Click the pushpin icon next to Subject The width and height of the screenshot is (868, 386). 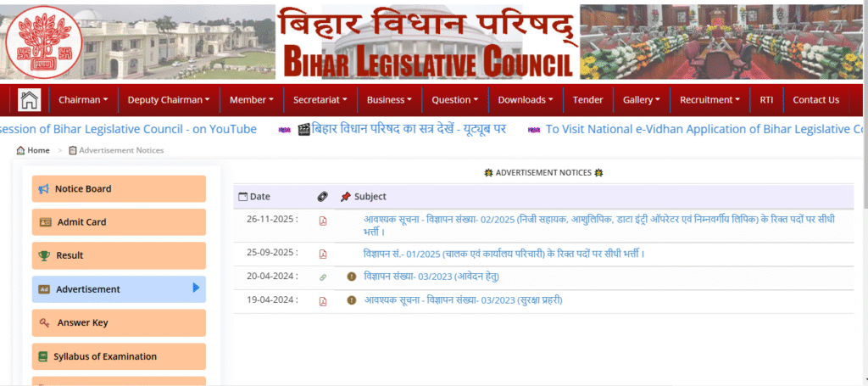346,197
